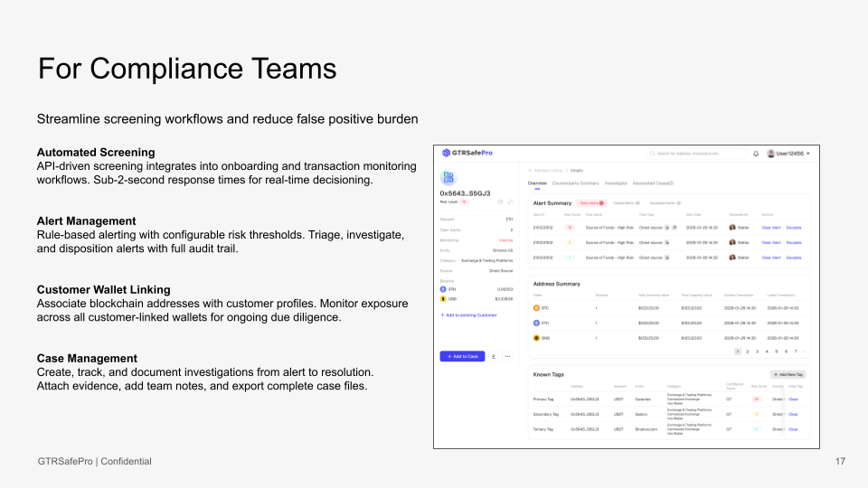868x488 pixels.
Task: Click first alert's second rule type icon
Action: [675, 228]
